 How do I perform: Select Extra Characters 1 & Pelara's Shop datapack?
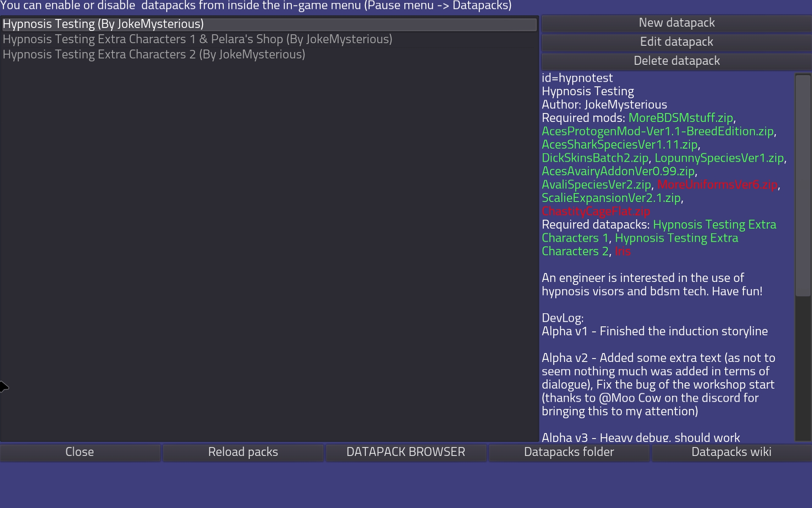[197, 39]
